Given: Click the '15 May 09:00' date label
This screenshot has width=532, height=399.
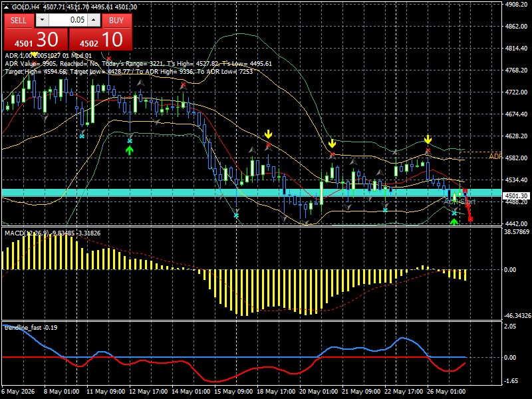Looking at the screenshot, I should point(233,392).
